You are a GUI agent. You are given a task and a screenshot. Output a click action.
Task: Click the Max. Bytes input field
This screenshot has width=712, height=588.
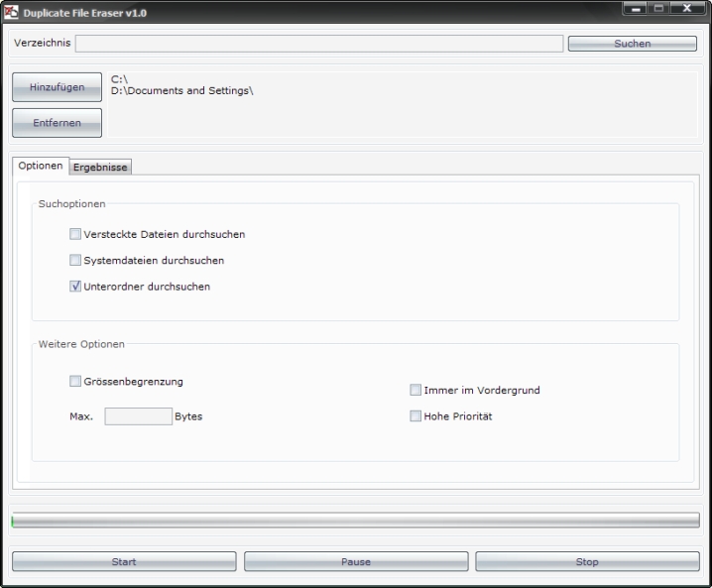138,416
